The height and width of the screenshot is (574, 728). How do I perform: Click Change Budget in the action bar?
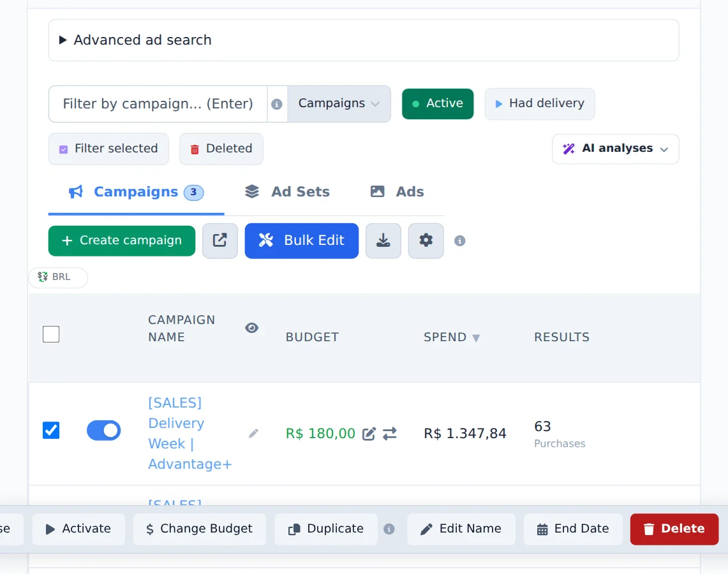[x=200, y=529]
